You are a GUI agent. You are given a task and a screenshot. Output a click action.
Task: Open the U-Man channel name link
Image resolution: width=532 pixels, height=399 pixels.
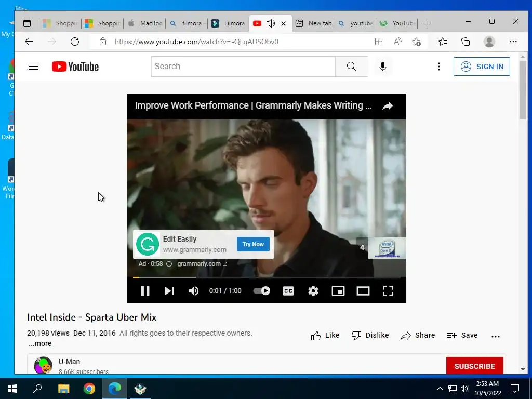(x=69, y=362)
